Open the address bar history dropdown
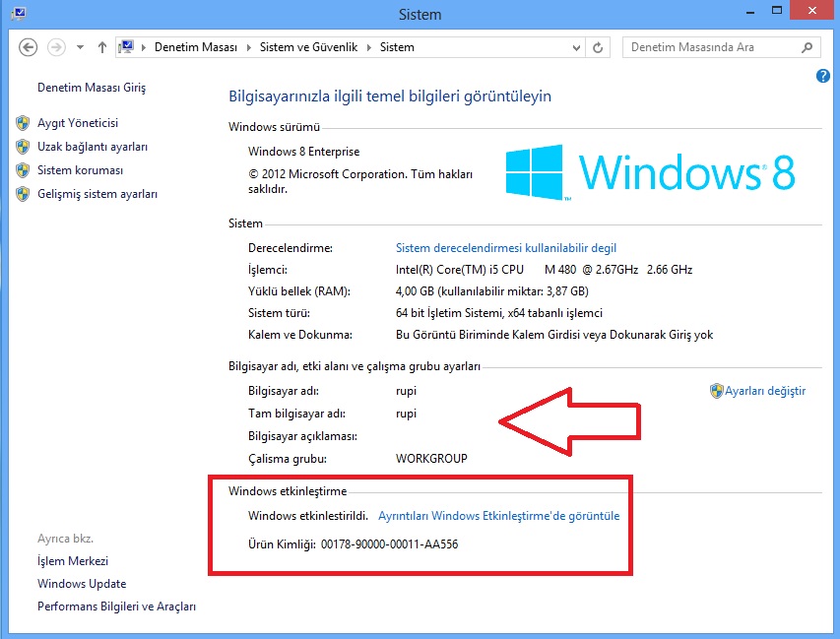This screenshot has height=639, width=840. pyautogui.click(x=576, y=47)
